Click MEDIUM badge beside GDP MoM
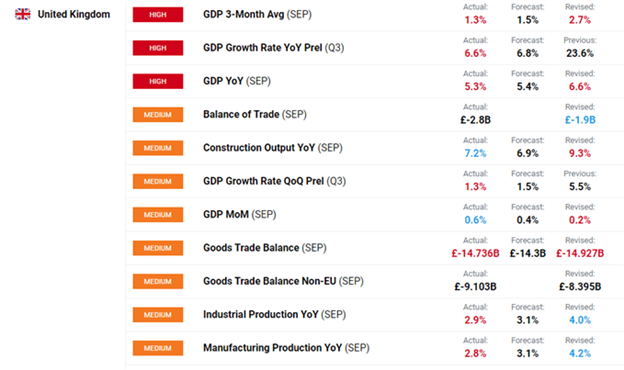 click(x=158, y=215)
